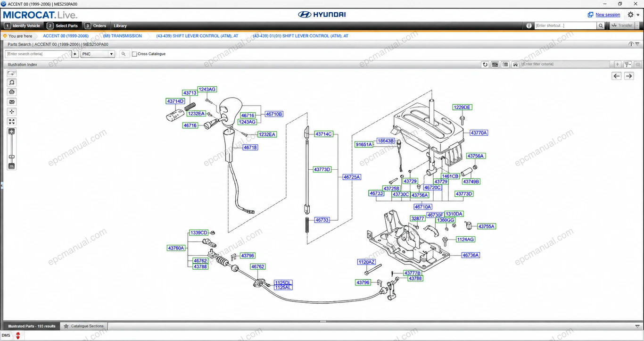Enable the Cross Catalogue checkbox
The height and width of the screenshot is (341, 644).
tap(134, 54)
